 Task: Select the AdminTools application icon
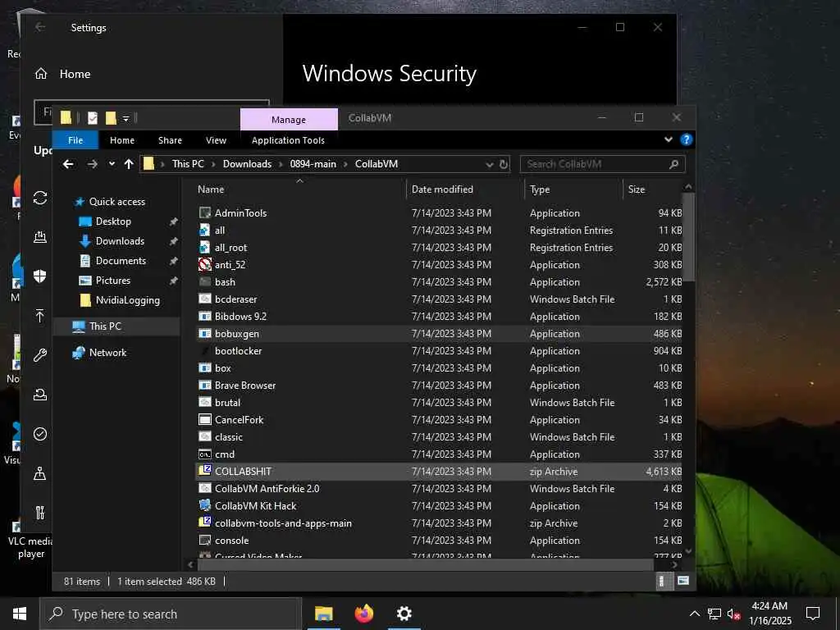pos(204,212)
